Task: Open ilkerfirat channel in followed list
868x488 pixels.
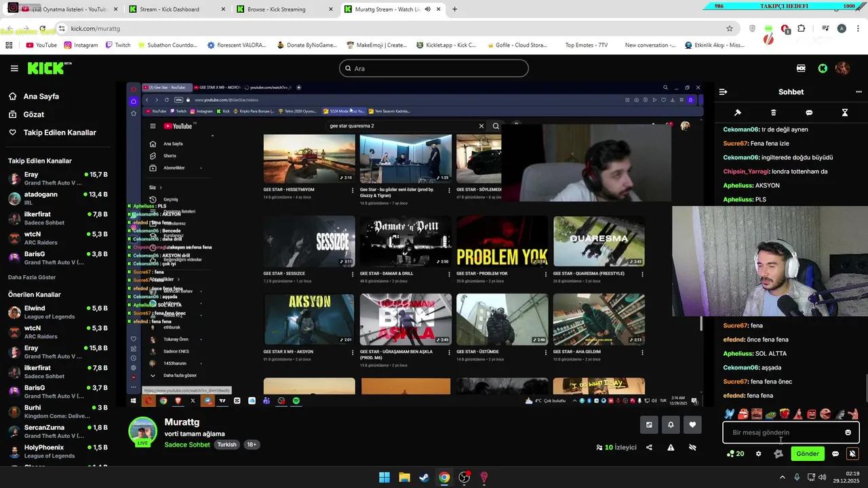Action: (x=58, y=218)
